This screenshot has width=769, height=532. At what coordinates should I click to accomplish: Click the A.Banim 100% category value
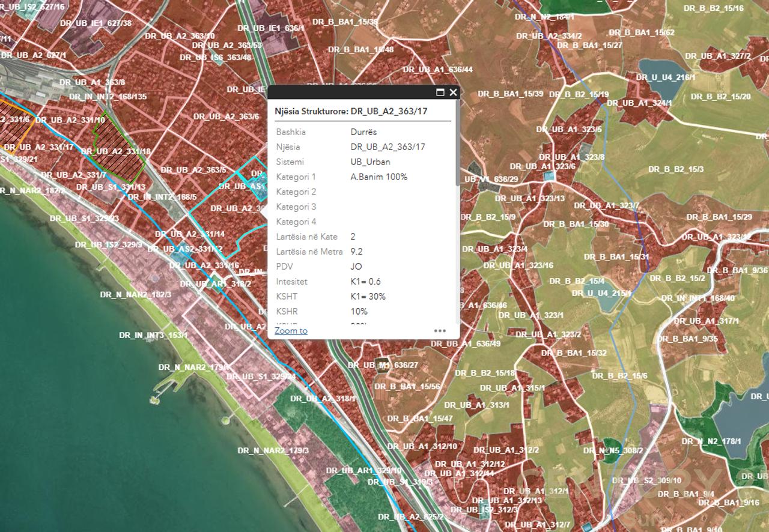(378, 177)
